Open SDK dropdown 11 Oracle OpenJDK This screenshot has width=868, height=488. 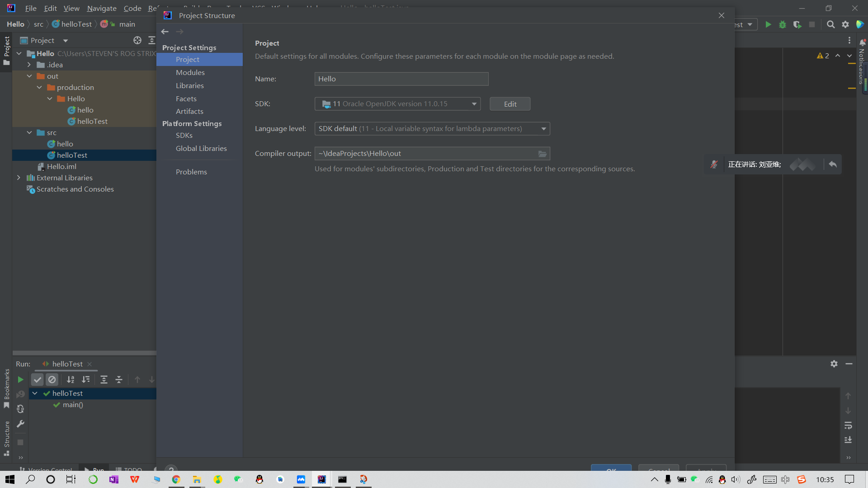click(x=397, y=104)
